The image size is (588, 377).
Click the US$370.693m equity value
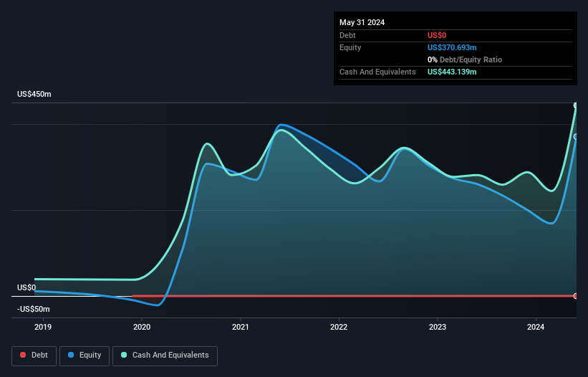coord(452,47)
